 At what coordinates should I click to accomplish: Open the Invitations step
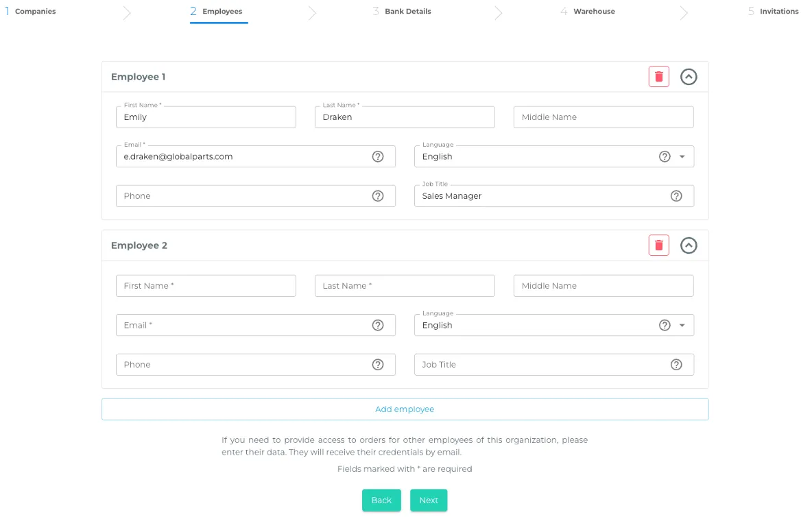coord(778,12)
